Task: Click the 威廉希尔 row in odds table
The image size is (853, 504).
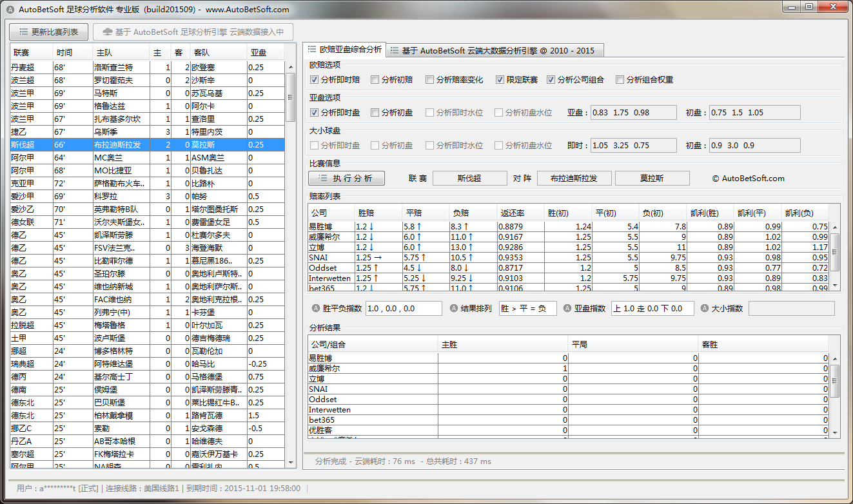Action: pyautogui.click(x=569, y=237)
